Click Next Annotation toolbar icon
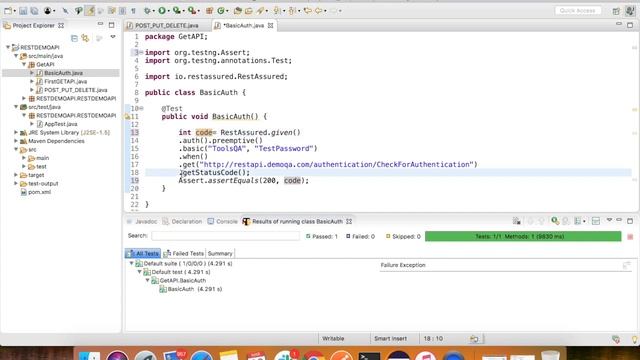Image resolution: width=640 pixels, height=360 pixels. (277, 11)
